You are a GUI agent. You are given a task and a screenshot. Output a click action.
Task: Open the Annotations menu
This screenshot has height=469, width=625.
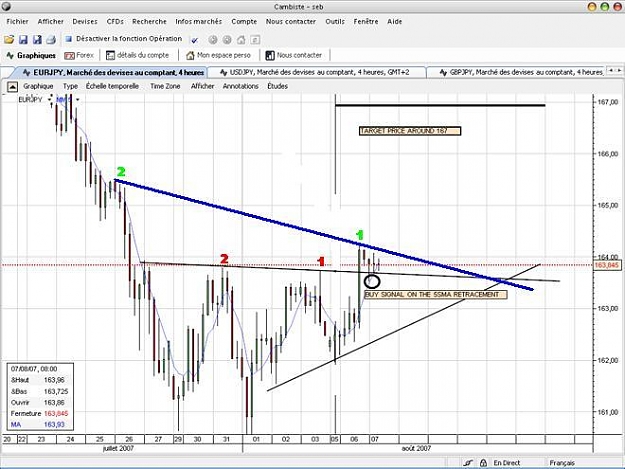(x=241, y=86)
